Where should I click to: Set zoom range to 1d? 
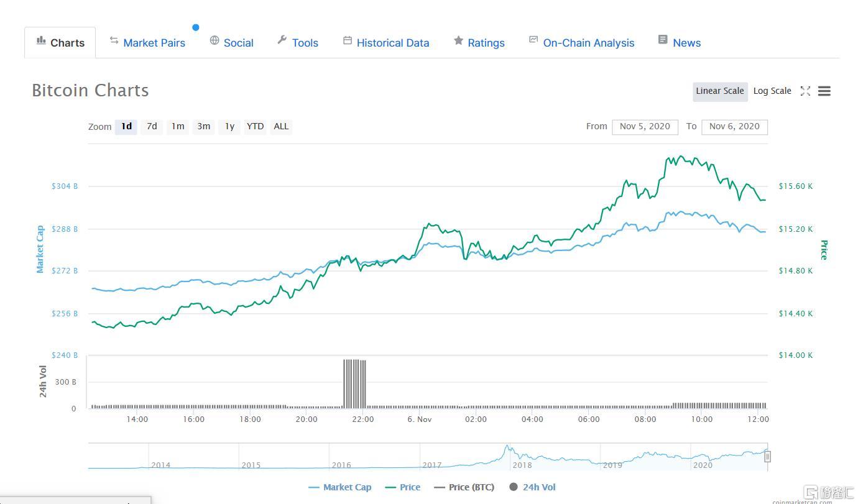point(126,127)
